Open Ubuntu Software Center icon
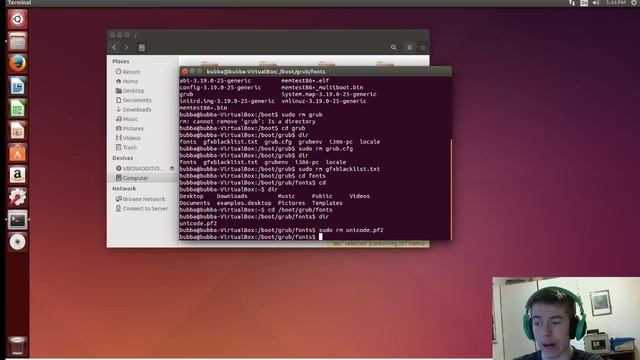Screen dimensions: 640x360 click(x=17, y=153)
